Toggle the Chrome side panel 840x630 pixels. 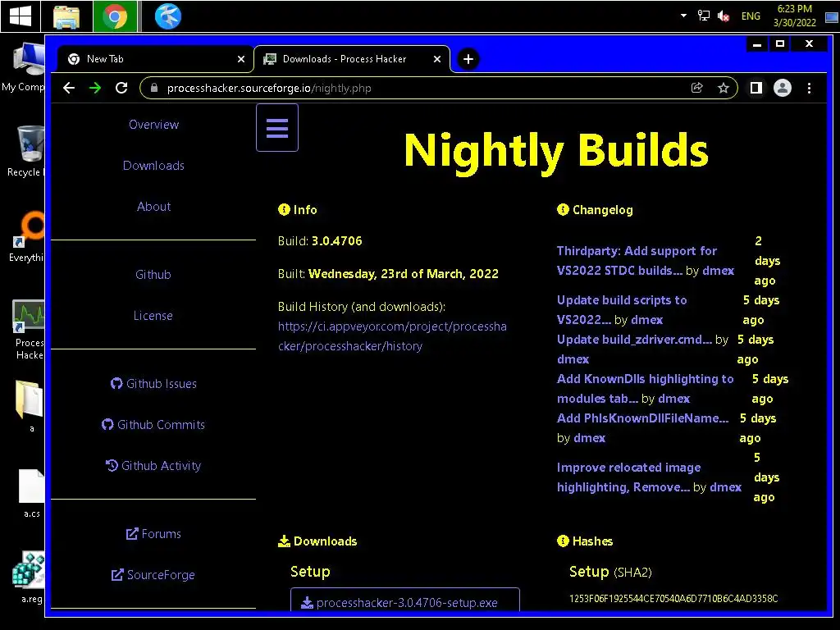[756, 88]
